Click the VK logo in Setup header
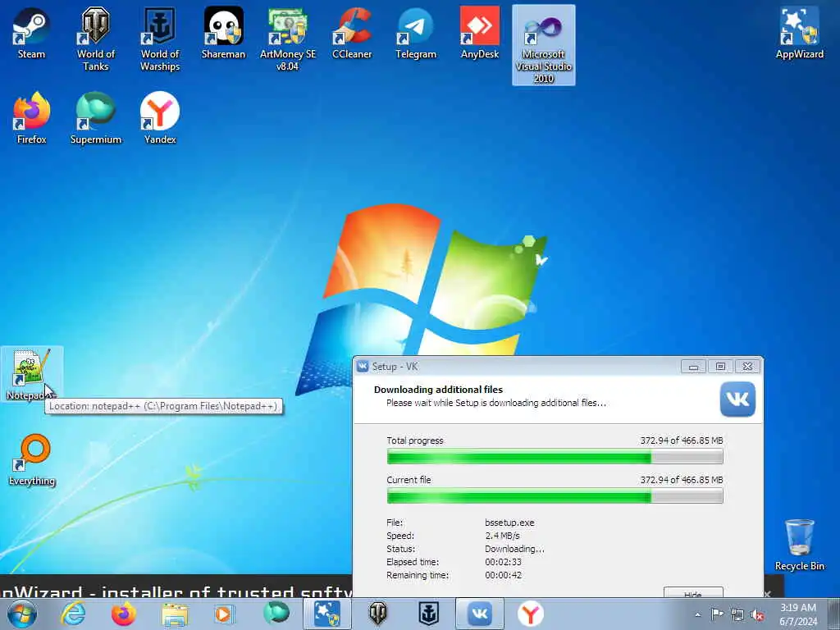This screenshot has height=630, width=840. (737, 399)
